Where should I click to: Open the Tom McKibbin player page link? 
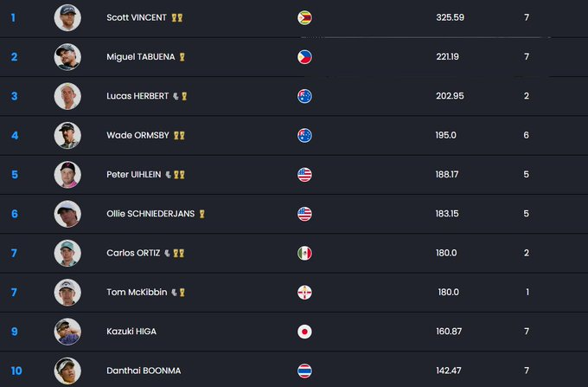click(137, 292)
